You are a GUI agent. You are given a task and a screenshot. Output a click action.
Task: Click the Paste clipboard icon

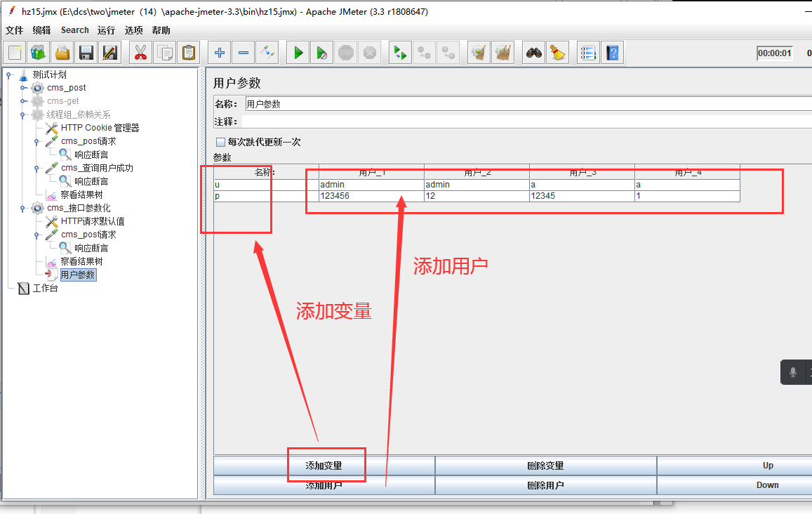point(189,53)
